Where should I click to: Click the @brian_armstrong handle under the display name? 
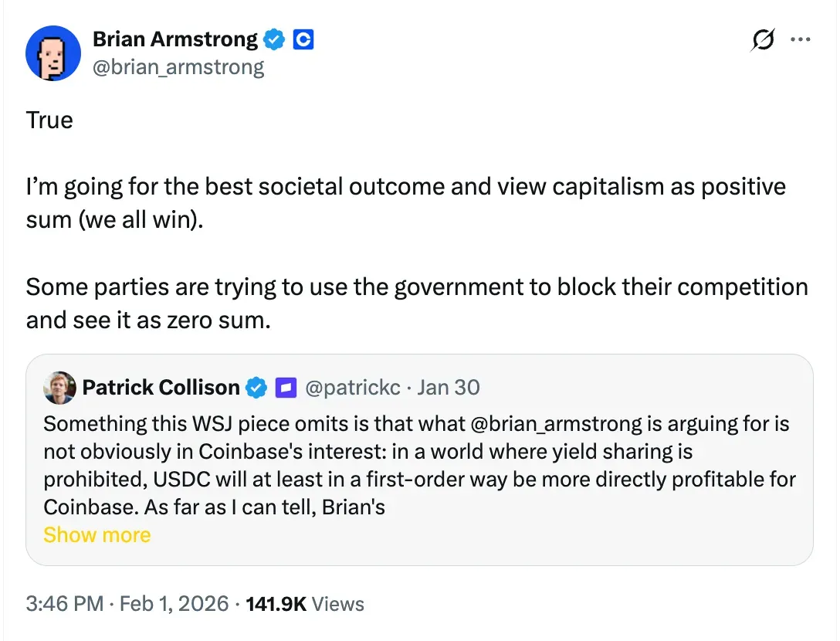pyautogui.click(x=179, y=67)
